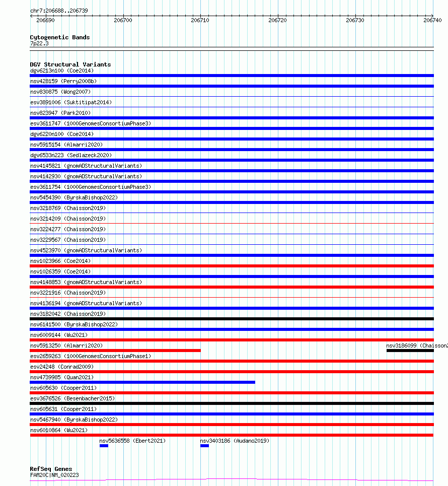Select the nsv428159 (Perry2008b) variant
Image resolution: width=448 pixels, height=486 pixels.
[x=63, y=81]
